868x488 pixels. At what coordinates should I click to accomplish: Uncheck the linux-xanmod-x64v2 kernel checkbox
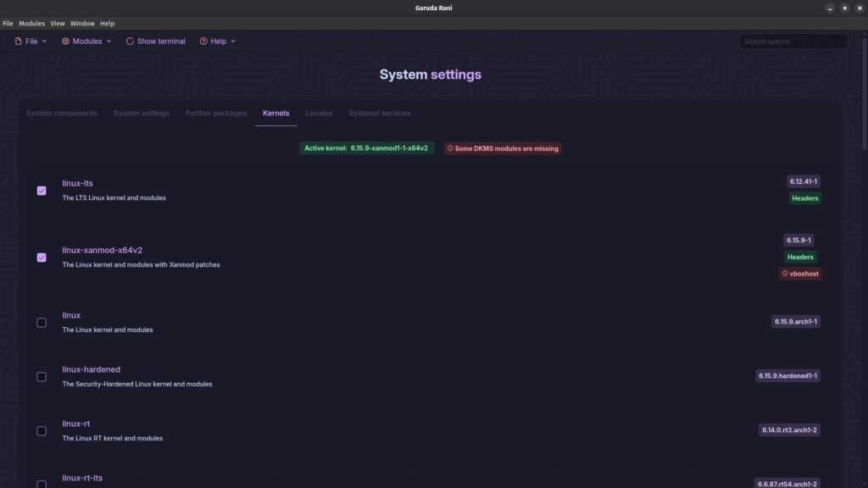coord(42,258)
